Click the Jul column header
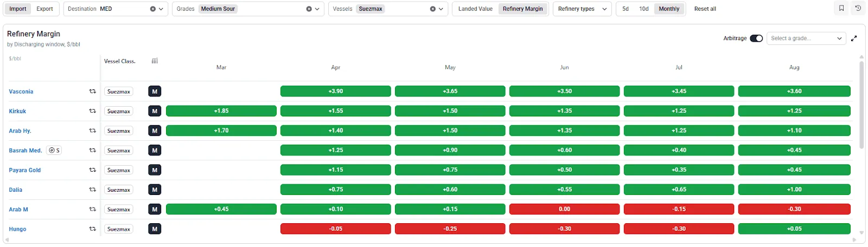The height and width of the screenshot is (247, 868). 679,67
